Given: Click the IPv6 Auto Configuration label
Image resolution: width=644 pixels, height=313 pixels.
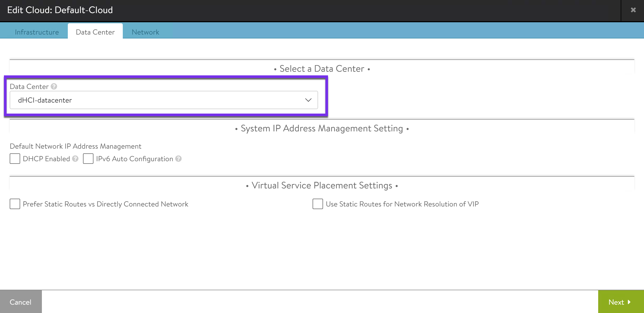Looking at the screenshot, I should (x=135, y=159).
